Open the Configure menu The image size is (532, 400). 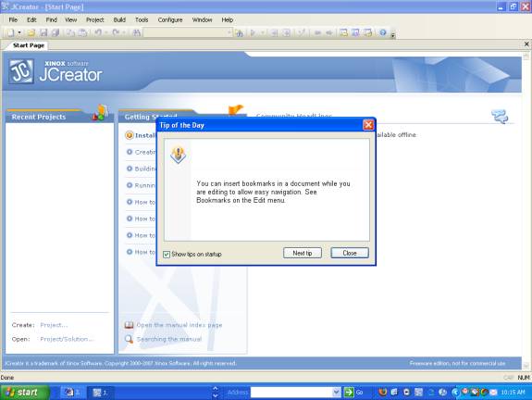170,19
